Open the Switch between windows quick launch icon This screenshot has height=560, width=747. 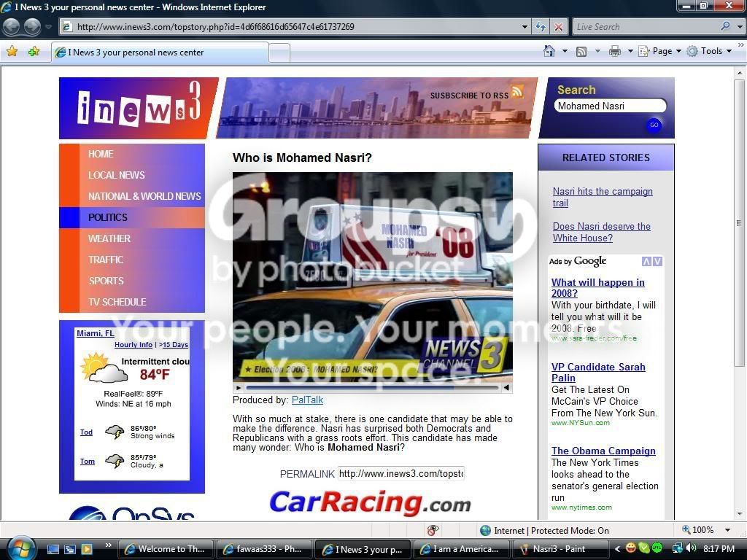(70, 549)
